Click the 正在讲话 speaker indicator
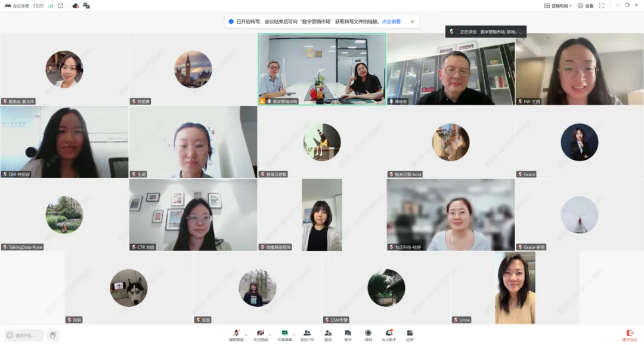644x345 pixels. 485,32
